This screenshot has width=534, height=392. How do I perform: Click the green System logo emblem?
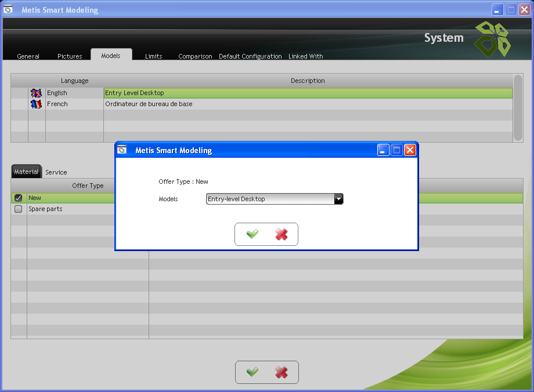pyautogui.click(x=492, y=39)
